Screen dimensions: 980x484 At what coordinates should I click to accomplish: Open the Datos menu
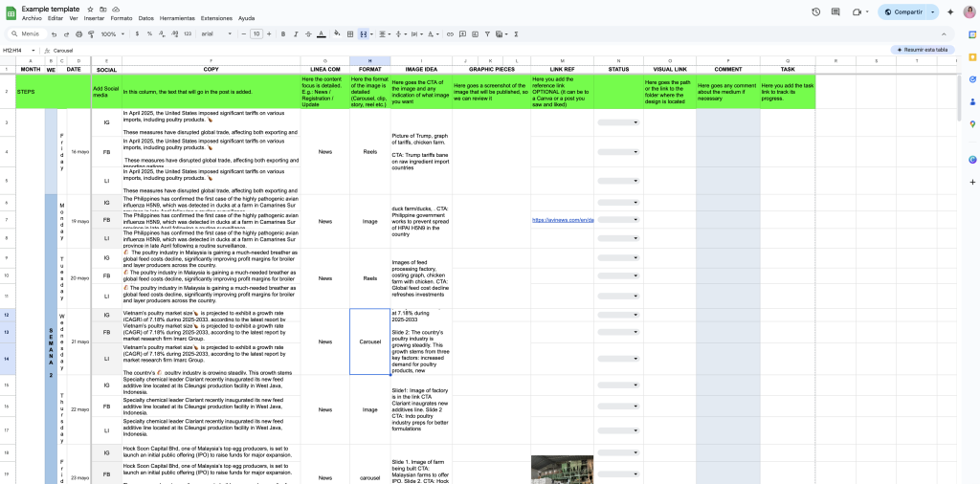pyautogui.click(x=145, y=18)
